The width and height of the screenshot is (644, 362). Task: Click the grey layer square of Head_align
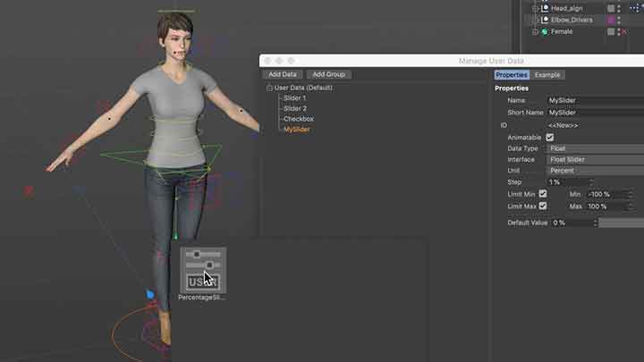point(611,8)
